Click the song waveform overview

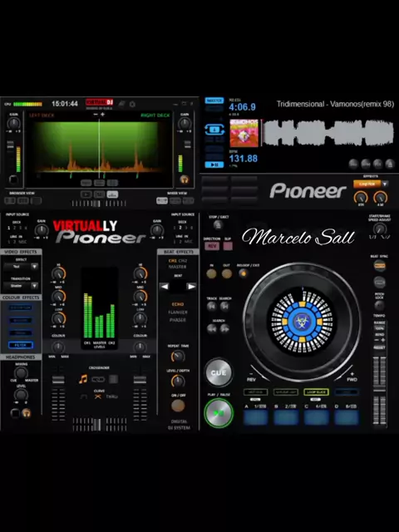click(x=328, y=133)
